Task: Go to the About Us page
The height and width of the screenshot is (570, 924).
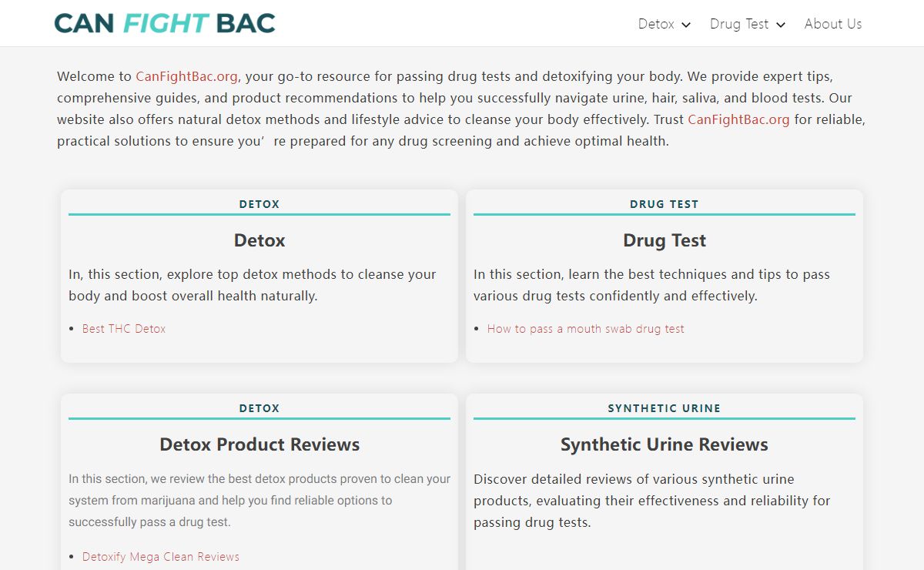Action: 832,24
